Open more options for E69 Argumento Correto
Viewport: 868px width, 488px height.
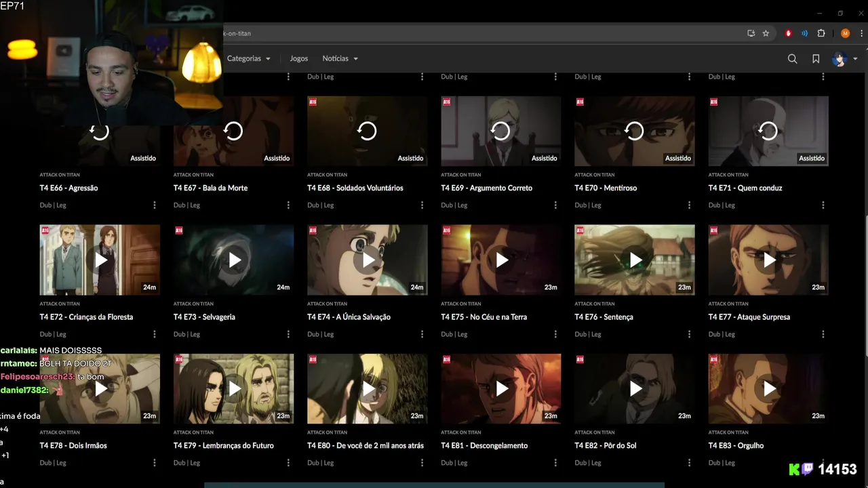coord(555,205)
